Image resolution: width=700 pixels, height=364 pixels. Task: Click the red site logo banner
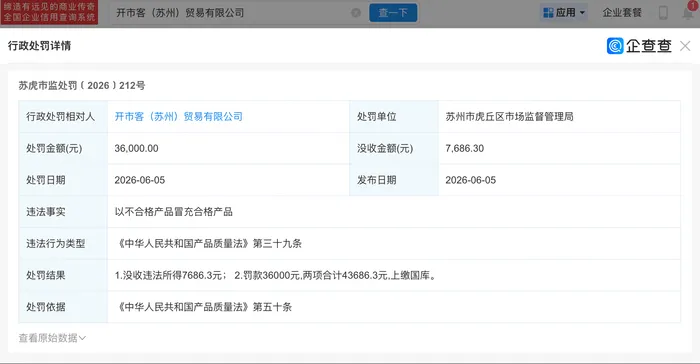49,13
